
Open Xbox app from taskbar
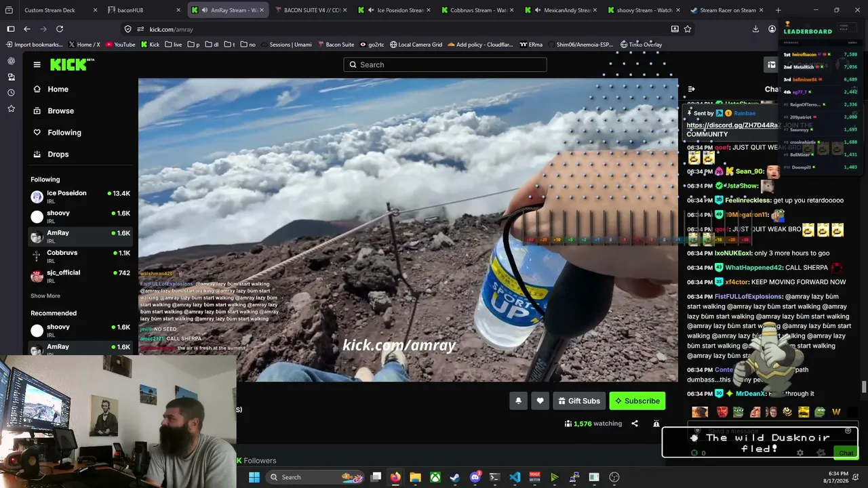coord(435,477)
